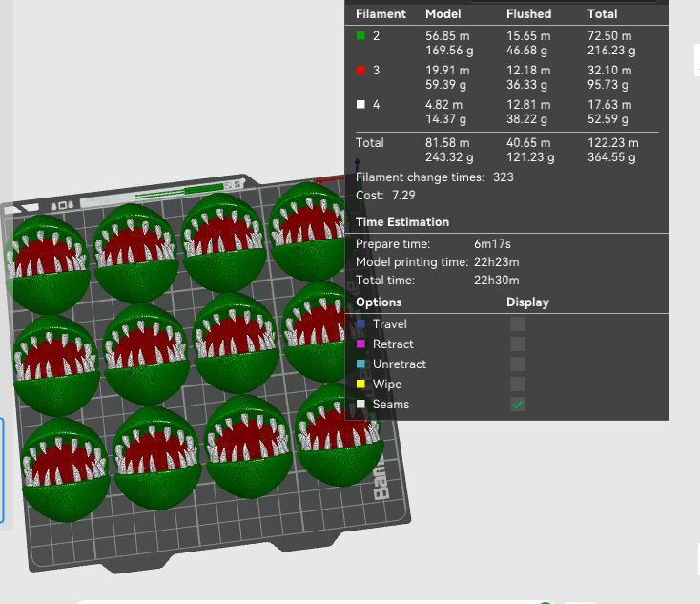Click the magenta Retract legend icon
The width and height of the screenshot is (700, 604).
(x=360, y=344)
